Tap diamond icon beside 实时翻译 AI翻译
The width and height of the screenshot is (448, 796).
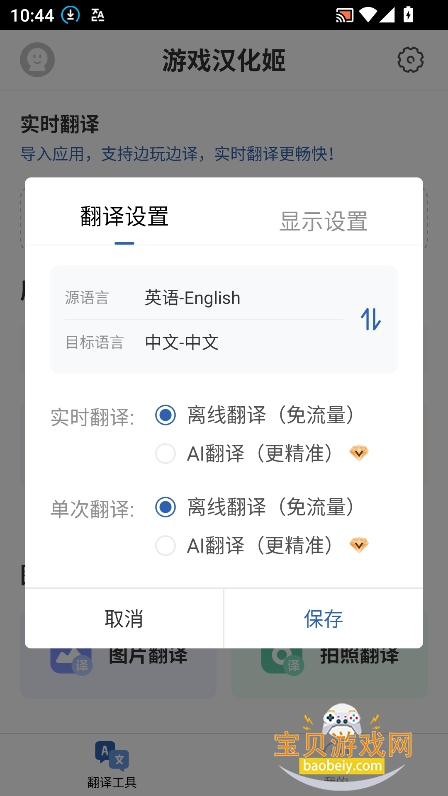click(x=359, y=453)
